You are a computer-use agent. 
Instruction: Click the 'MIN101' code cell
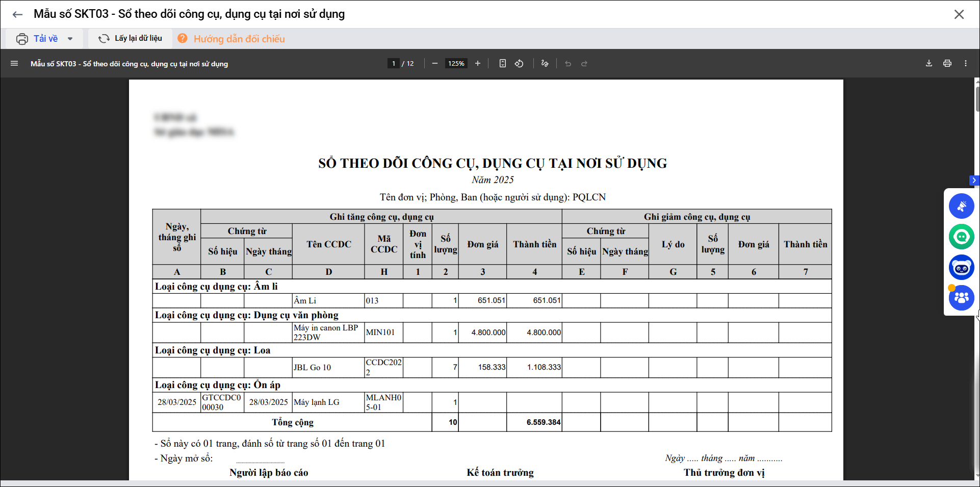point(383,332)
